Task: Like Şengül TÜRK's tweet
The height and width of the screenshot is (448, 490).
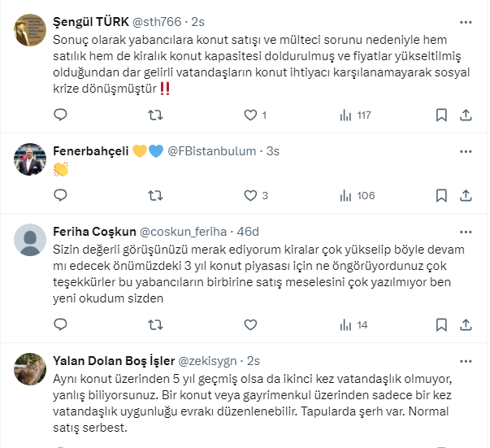Action: tap(251, 115)
